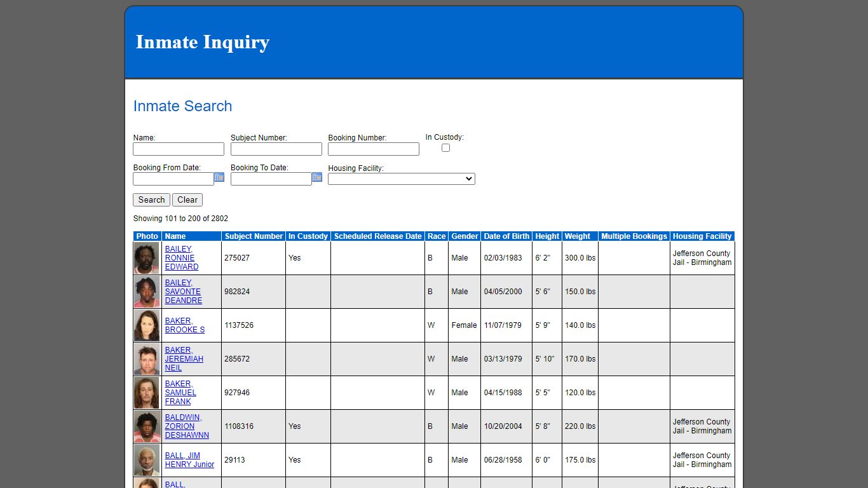Select subject number 1137526 cell
Image resolution: width=868 pixels, height=488 pixels.
click(254, 325)
